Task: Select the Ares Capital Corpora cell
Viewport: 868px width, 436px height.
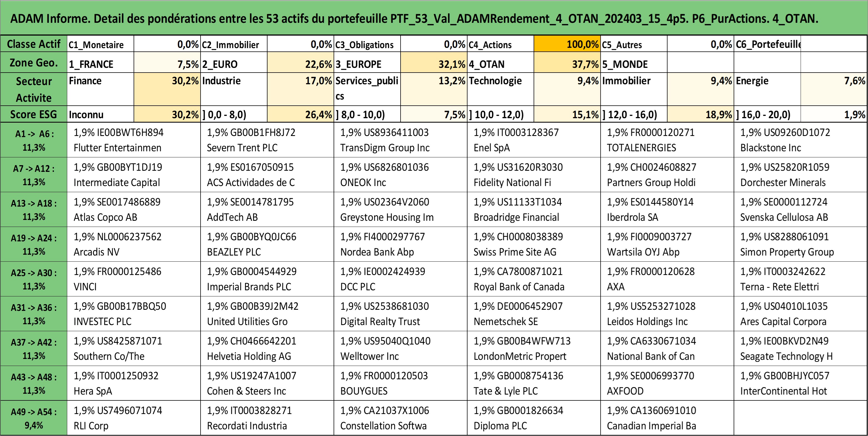Action: pos(801,314)
